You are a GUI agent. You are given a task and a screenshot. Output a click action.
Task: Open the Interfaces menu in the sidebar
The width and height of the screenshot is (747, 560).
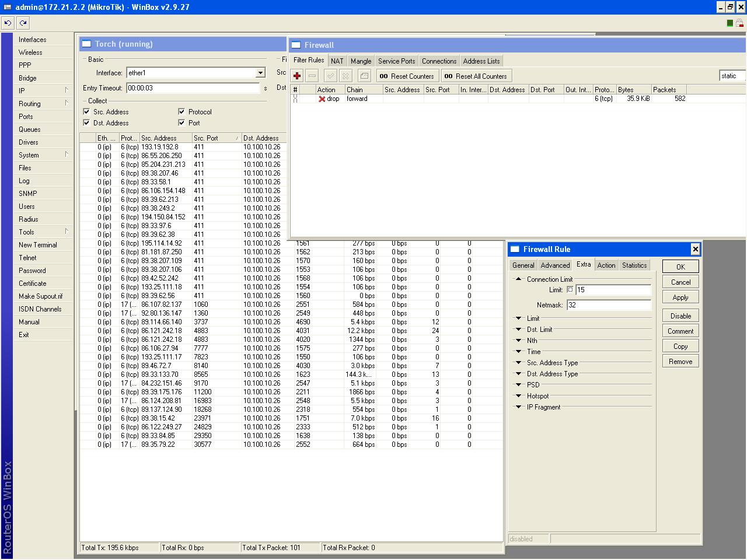pyautogui.click(x=44, y=40)
